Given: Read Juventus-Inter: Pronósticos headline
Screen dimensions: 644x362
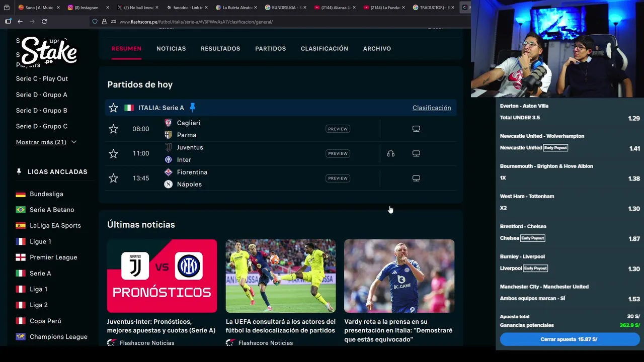Looking at the screenshot, I should point(161,326).
